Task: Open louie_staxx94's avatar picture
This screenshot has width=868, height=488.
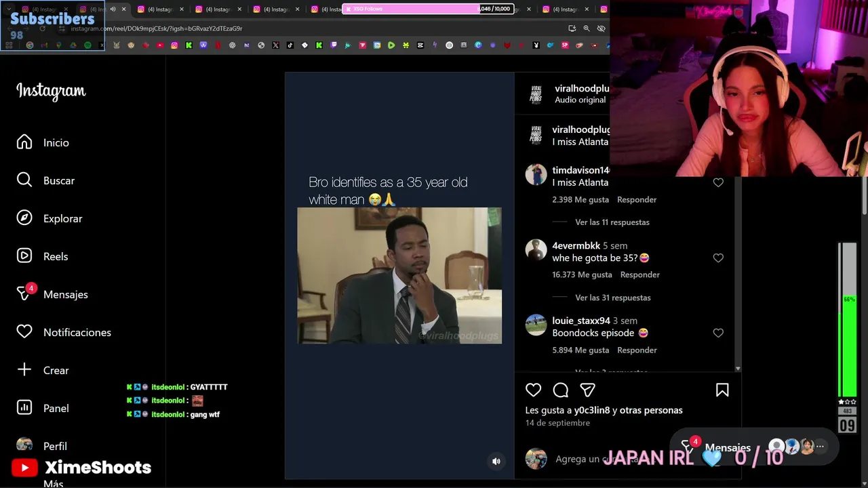Action: [x=536, y=325]
